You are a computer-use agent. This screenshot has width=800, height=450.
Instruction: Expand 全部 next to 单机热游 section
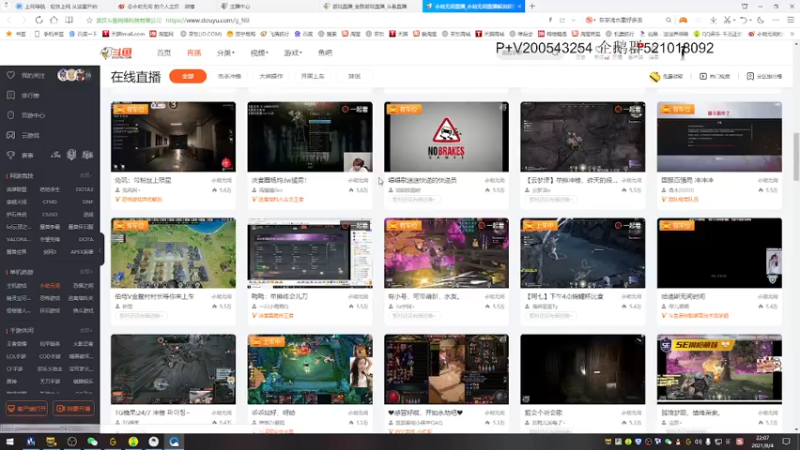tap(86, 271)
